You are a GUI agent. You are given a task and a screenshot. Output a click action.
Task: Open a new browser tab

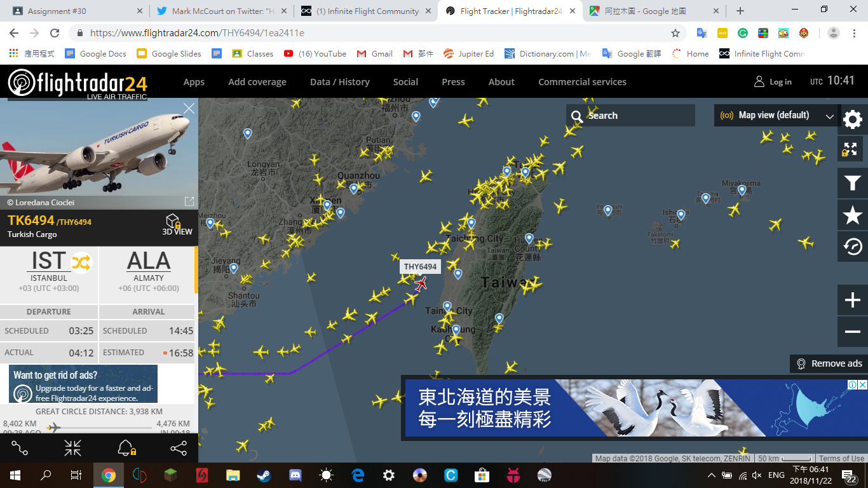[740, 11]
